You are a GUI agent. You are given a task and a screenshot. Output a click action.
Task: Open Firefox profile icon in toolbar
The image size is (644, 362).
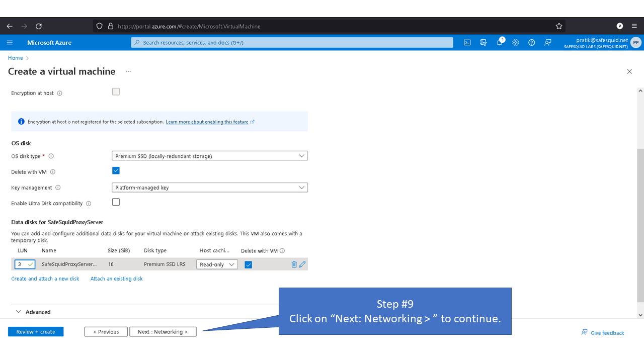[x=620, y=26]
